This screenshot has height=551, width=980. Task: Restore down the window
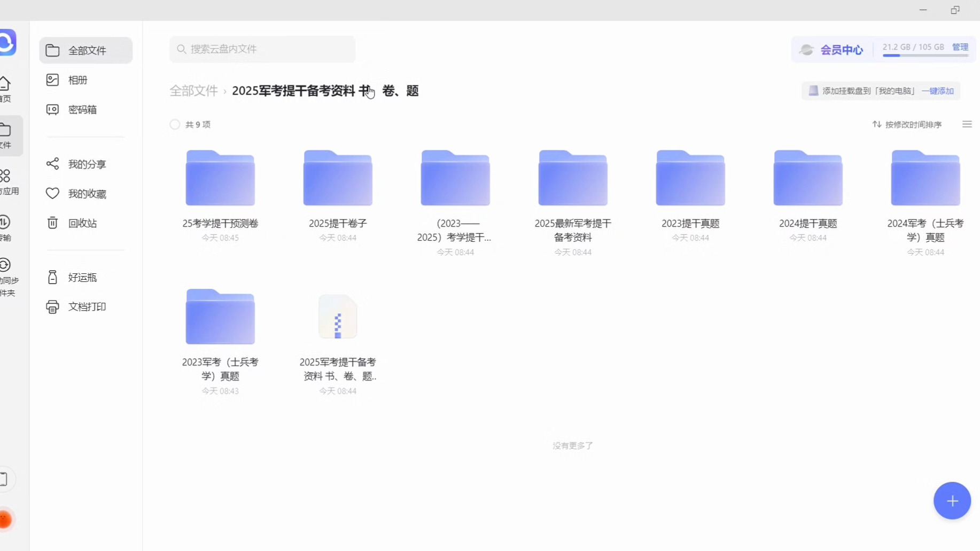pyautogui.click(x=955, y=10)
